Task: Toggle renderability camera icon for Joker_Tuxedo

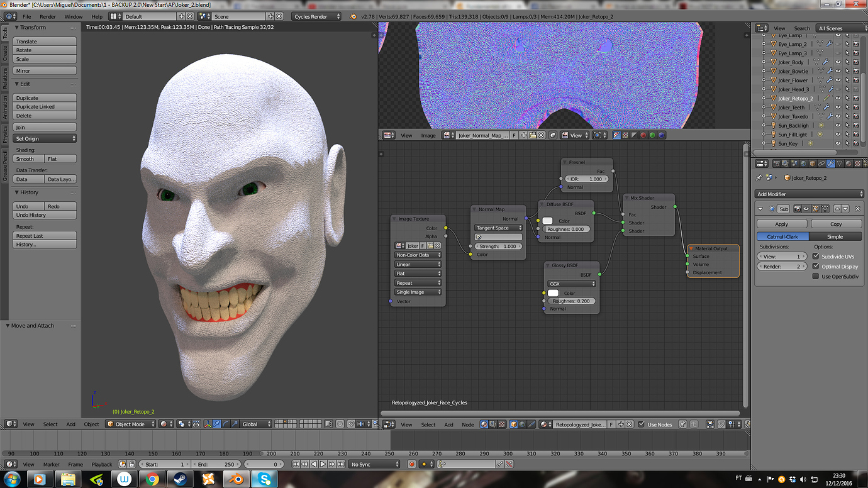Action: pos(855,116)
